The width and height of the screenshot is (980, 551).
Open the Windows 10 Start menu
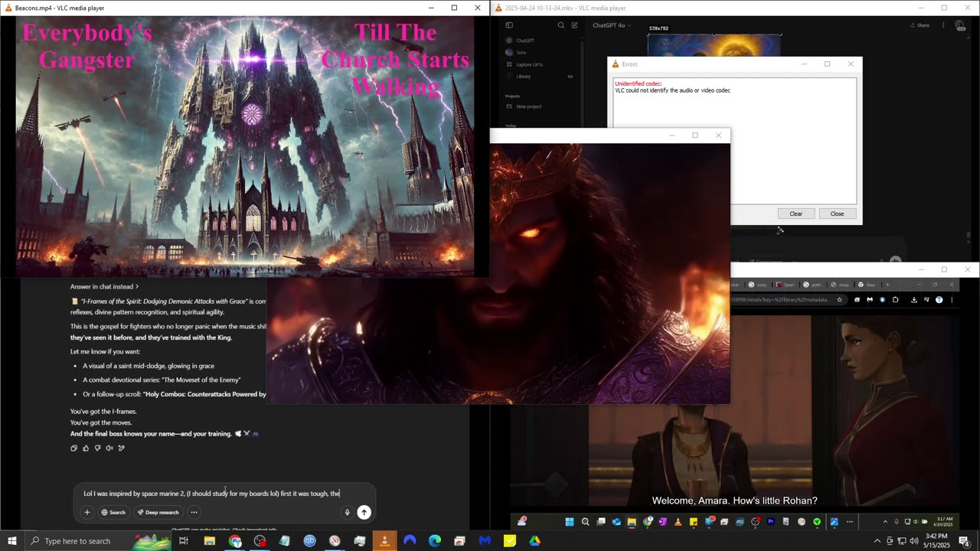(12, 541)
